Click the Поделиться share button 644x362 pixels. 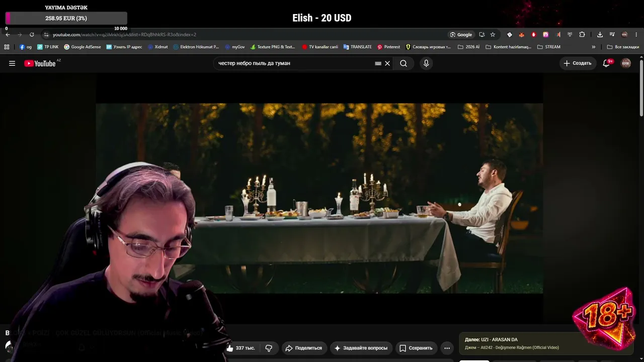[303, 348]
